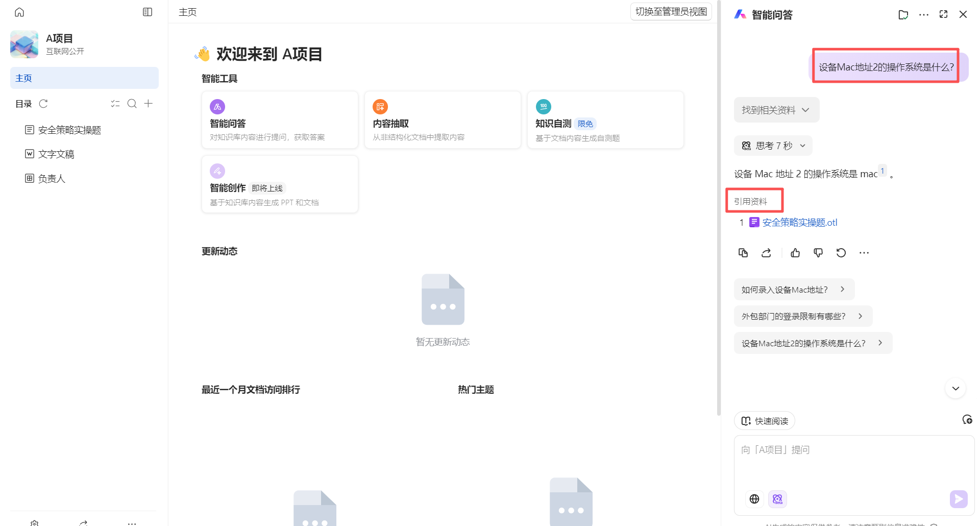The width and height of the screenshot is (980, 526).
Task: Like the answer with thumbs up
Action: pyautogui.click(x=795, y=253)
